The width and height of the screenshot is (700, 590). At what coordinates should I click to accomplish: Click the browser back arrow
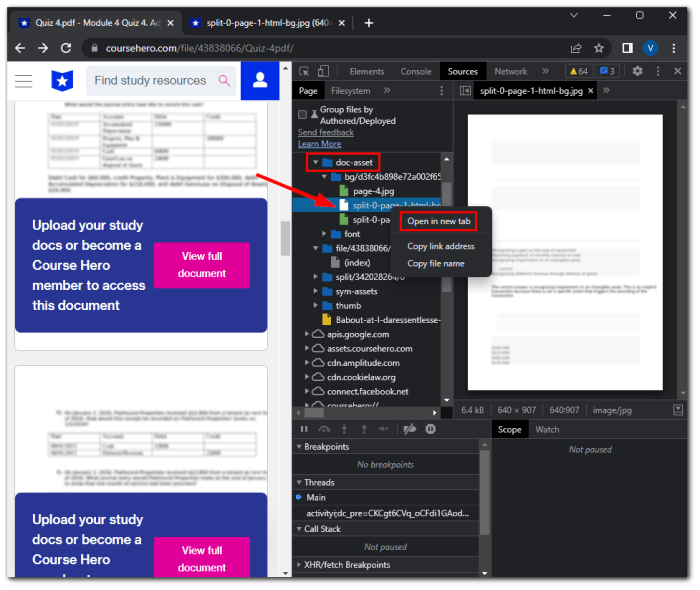20,48
